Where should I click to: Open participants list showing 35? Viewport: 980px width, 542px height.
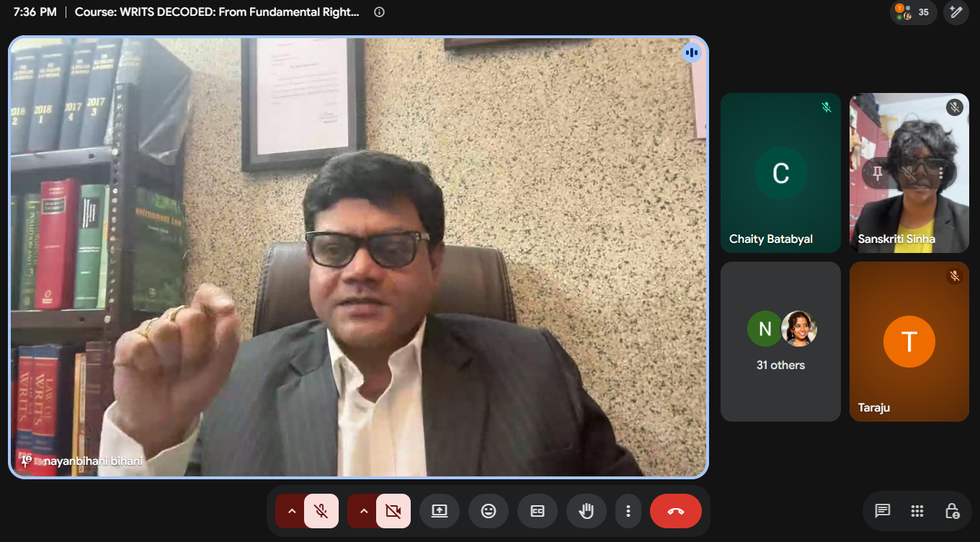tap(914, 12)
